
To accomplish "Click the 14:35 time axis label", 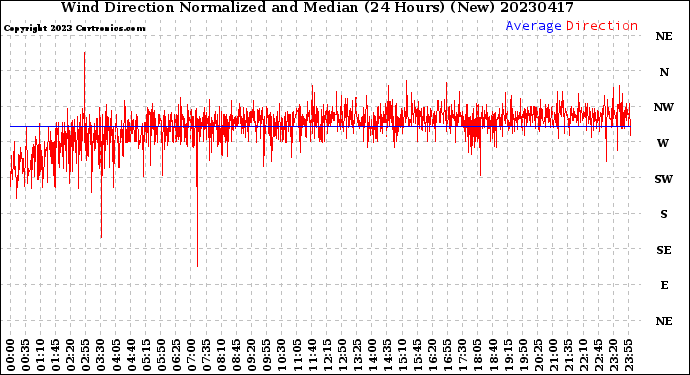I will coord(387,355).
